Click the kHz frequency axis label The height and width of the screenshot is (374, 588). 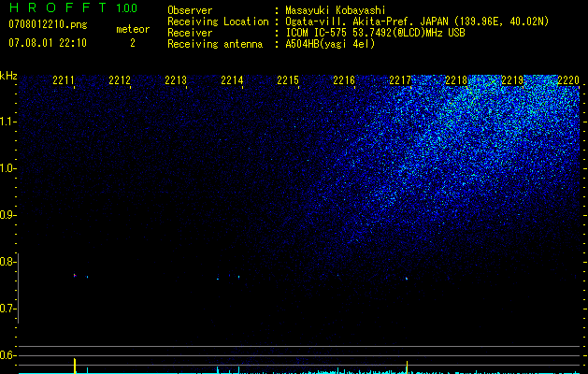point(8,76)
